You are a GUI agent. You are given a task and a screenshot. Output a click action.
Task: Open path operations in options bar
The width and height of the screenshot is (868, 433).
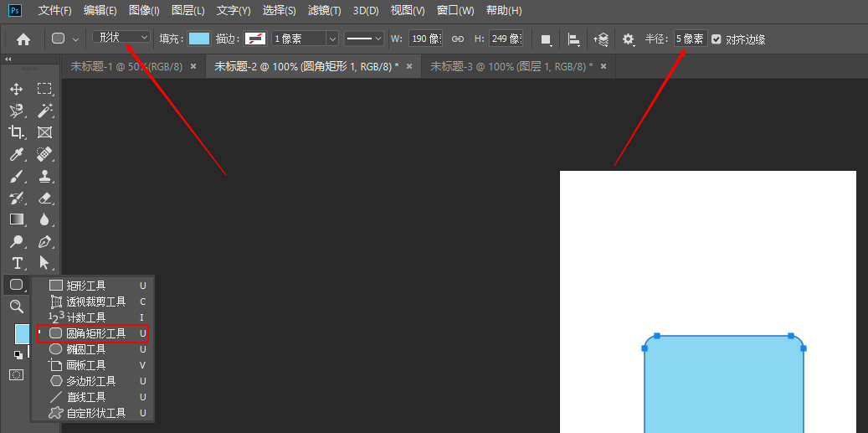coord(547,39)
